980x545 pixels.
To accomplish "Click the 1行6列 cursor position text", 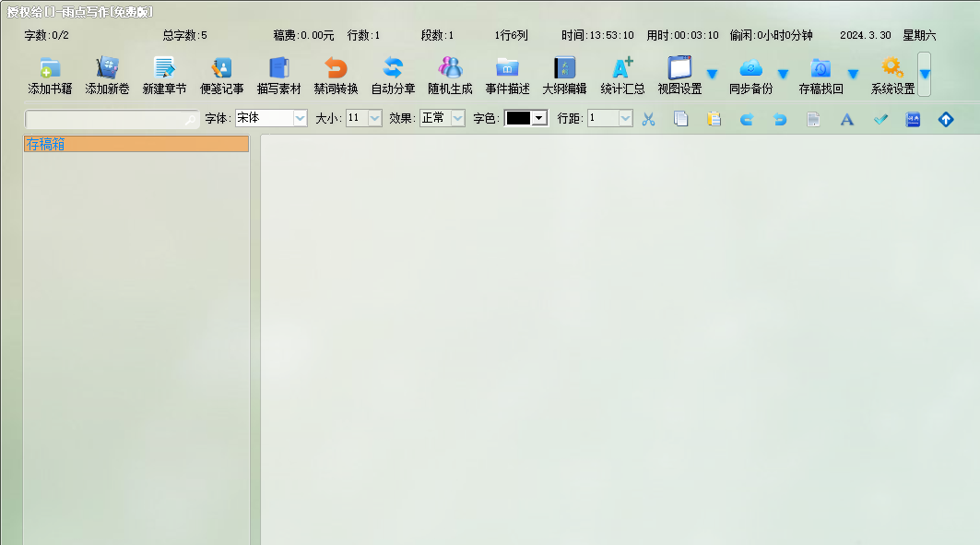I will (x=511, y=36).
